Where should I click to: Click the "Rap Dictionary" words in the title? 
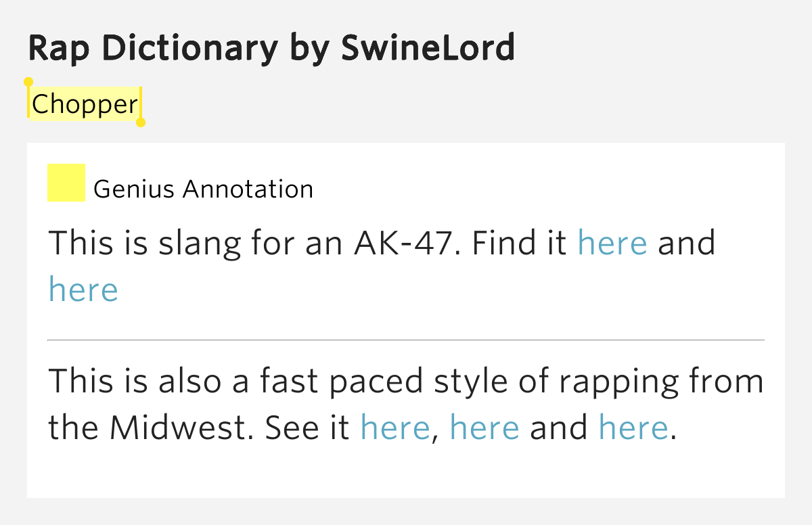[x=153, y=47]
